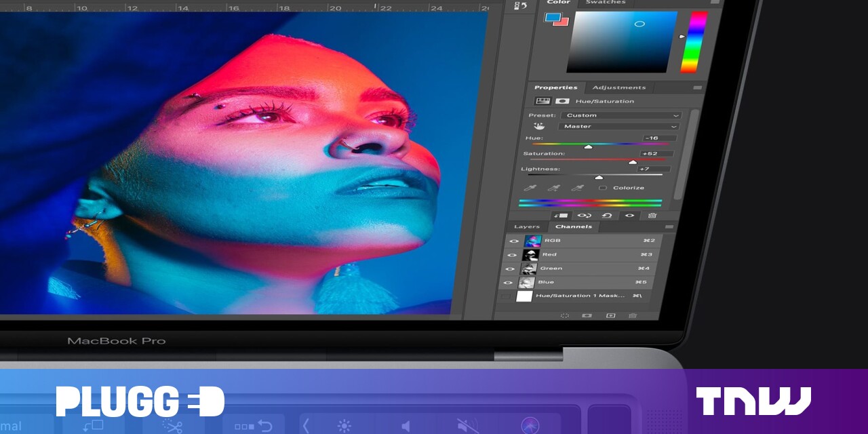The height and width of the screenshot is (434, 868).
Task: Switch to the Adjustments tab
Action: point(618,87)
